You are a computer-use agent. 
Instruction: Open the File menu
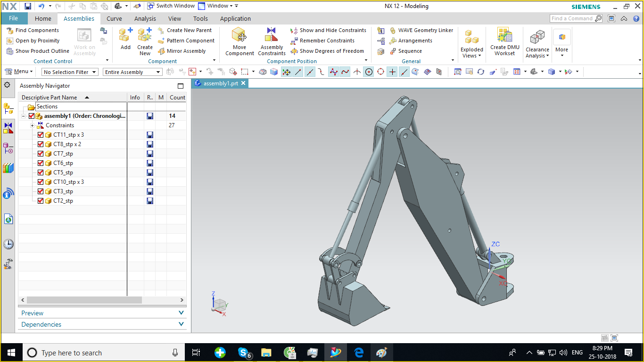(x=14, y=18)
